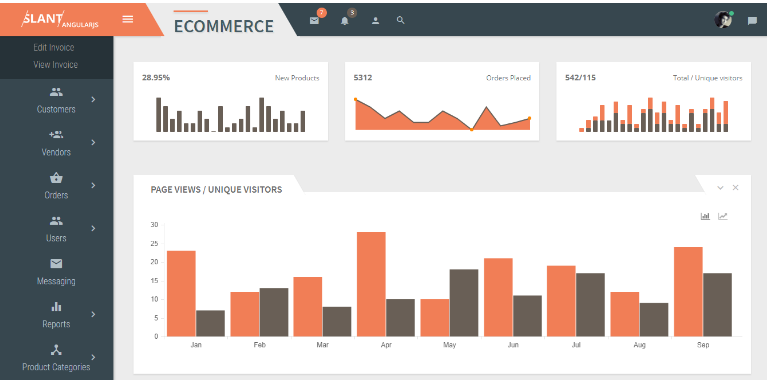Toggle the hamburger menu in header
This screenshot has width=767, height=382.
point(128,19)
